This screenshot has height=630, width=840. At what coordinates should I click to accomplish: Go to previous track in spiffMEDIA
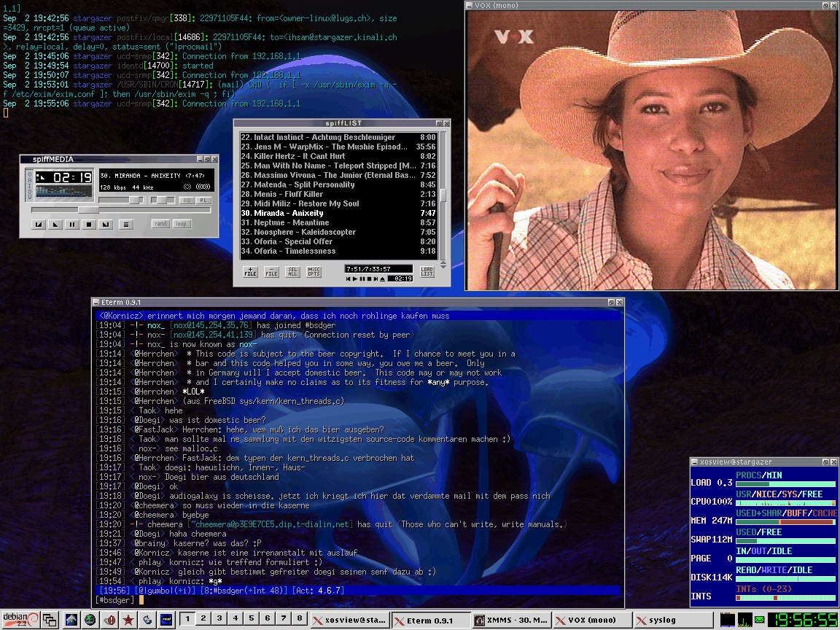pos(39,225)
